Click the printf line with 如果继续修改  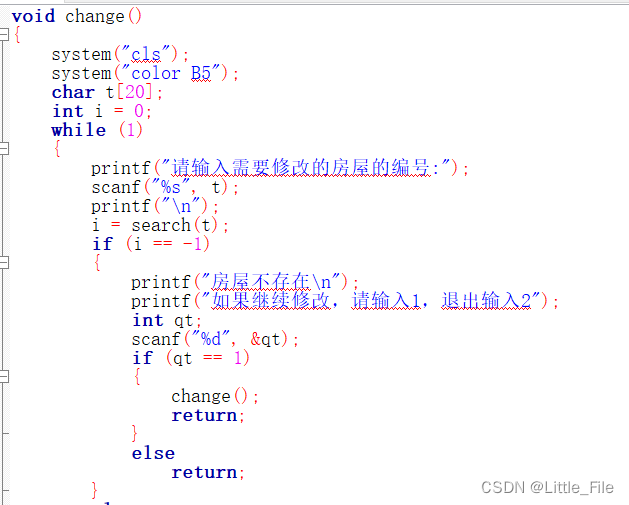[x=345, y=301]
